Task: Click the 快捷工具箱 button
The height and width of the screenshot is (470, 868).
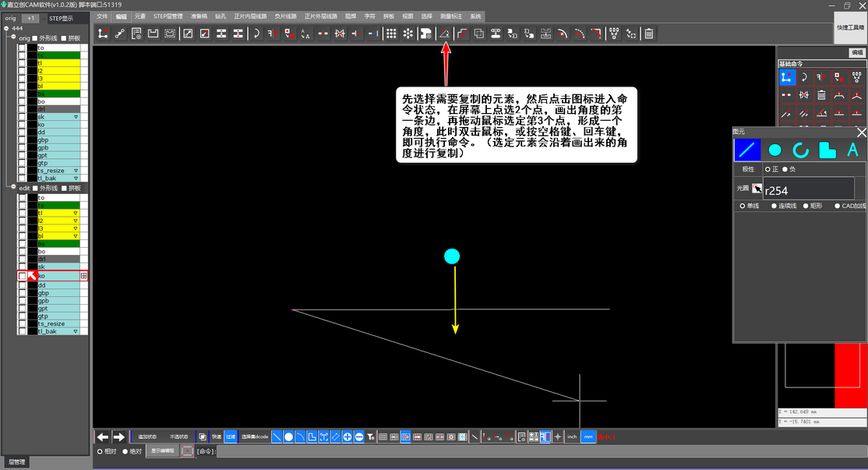Action: (x=850, y=27)
